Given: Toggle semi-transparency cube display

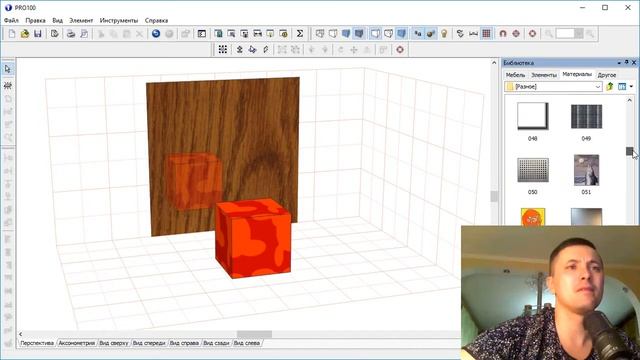Looking at the screenshot, I should pos(388,34).
